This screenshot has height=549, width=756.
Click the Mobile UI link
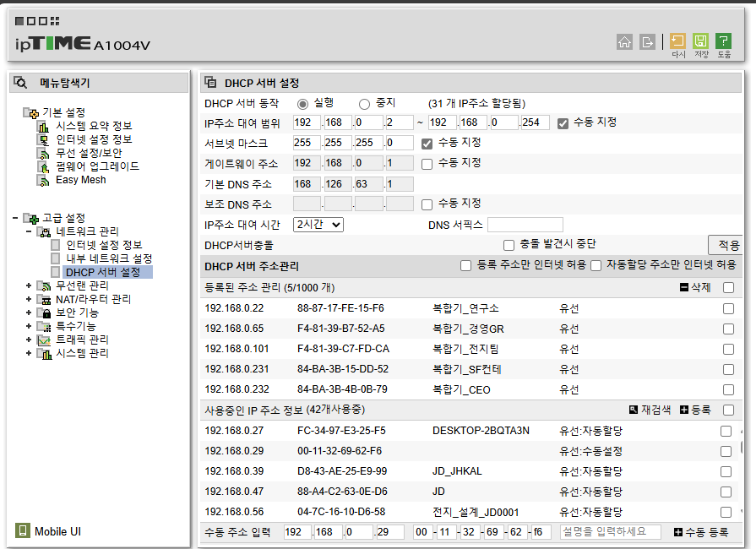57,531
